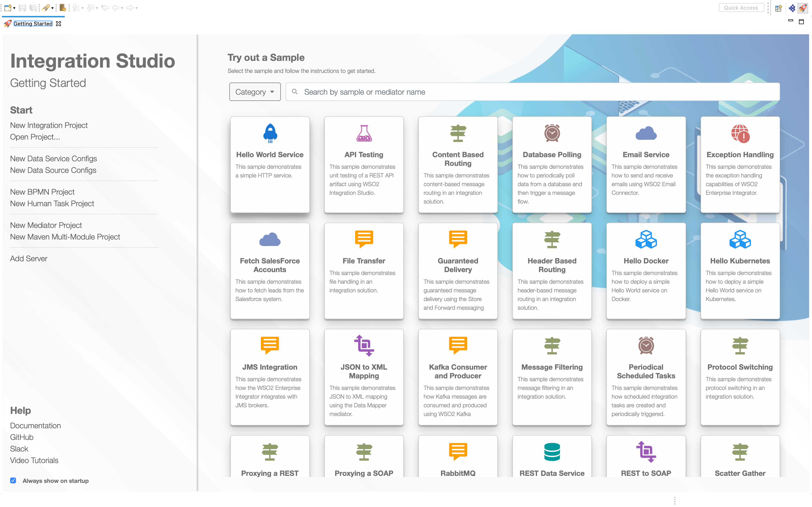Viewport: 812px width, 507px height.
Task: Close the Getting Started tab
Action: point(59,24)
